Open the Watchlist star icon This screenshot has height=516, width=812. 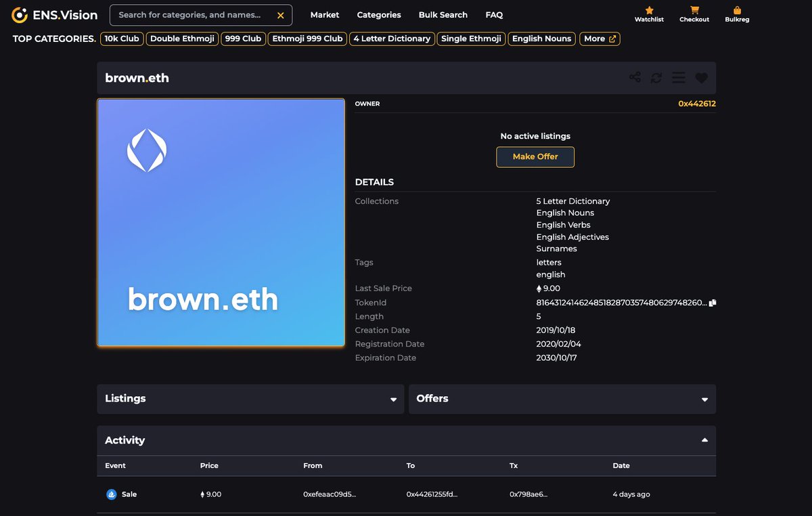tap(649, 10)
